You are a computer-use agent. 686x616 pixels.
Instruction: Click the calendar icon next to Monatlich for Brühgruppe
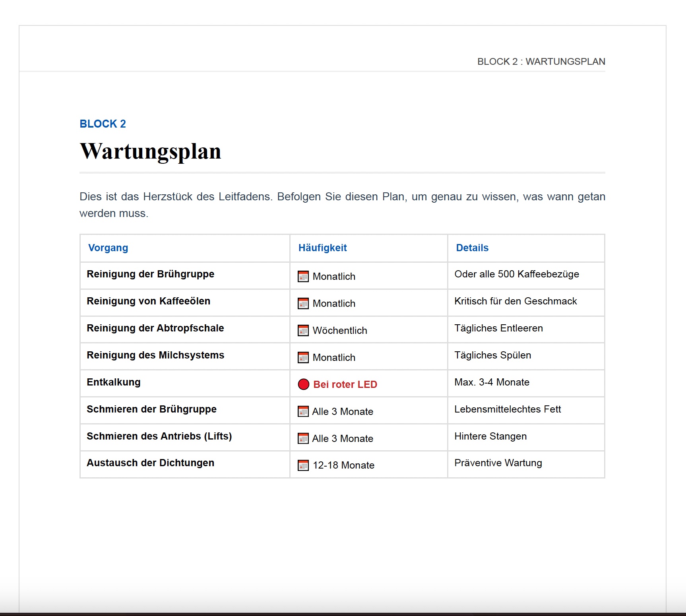303,276
